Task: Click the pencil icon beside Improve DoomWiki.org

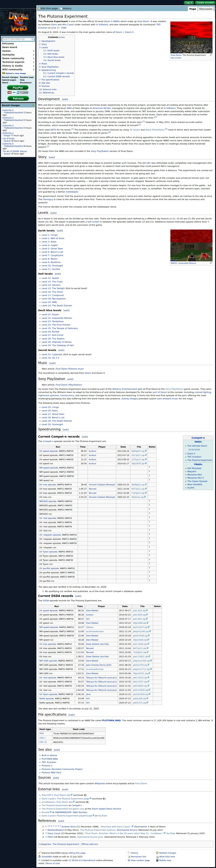Action: click(x=39, y=852)
